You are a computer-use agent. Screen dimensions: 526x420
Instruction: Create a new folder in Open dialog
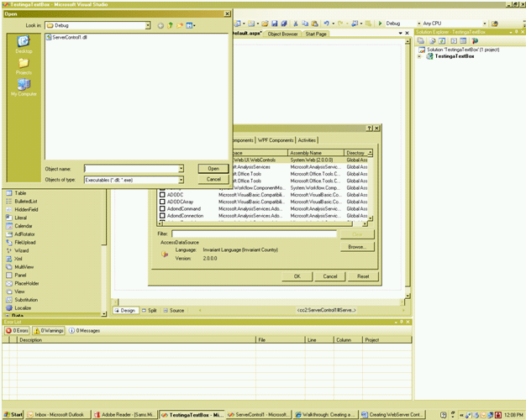(181, 26)
